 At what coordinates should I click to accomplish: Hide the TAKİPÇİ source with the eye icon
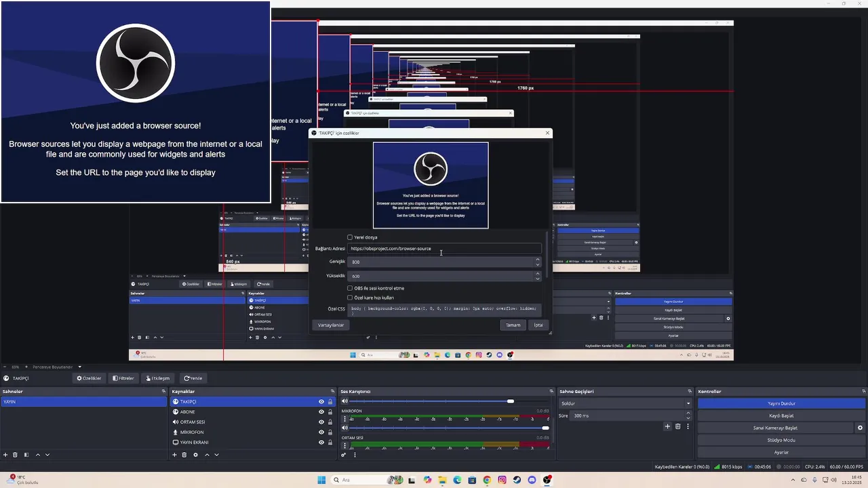tap(321, 402)
